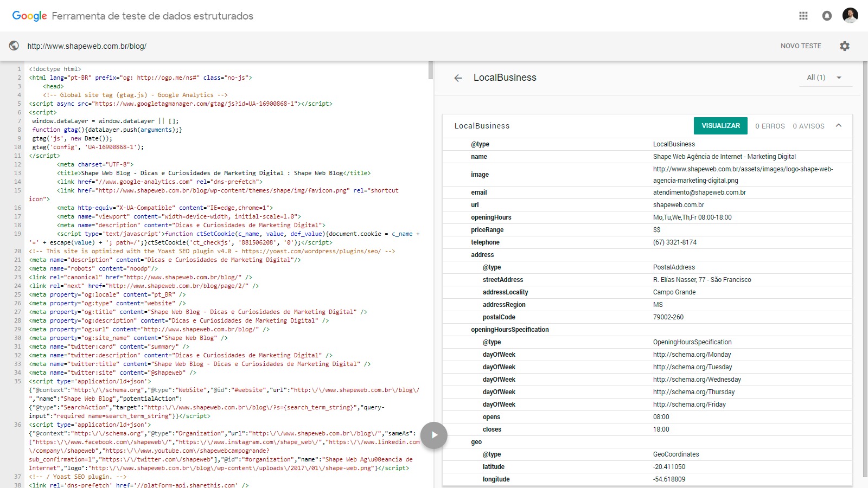Click addressLocality value Campo Grande
This screenshot has height=488, width=868.
[x=674, y=292]
